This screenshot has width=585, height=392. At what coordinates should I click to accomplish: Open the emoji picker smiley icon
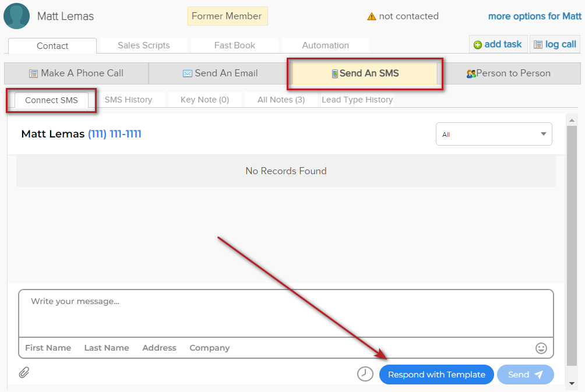pos(541,348)
